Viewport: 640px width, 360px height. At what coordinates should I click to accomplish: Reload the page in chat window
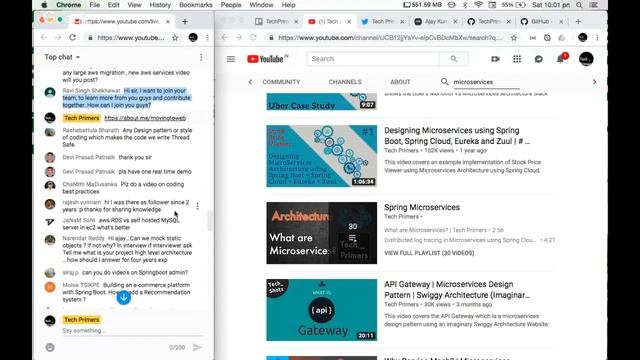(72, 38)
